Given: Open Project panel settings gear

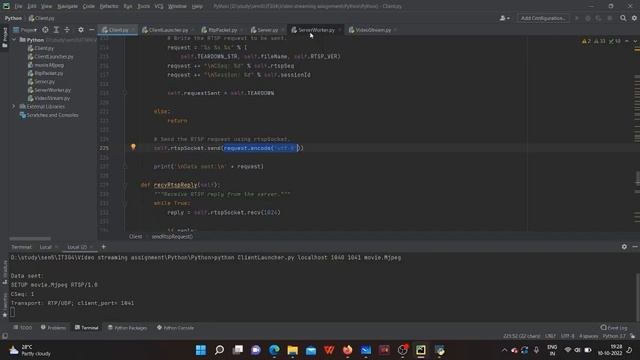Looking at the screenshot, I should click(x=81, y=30).
